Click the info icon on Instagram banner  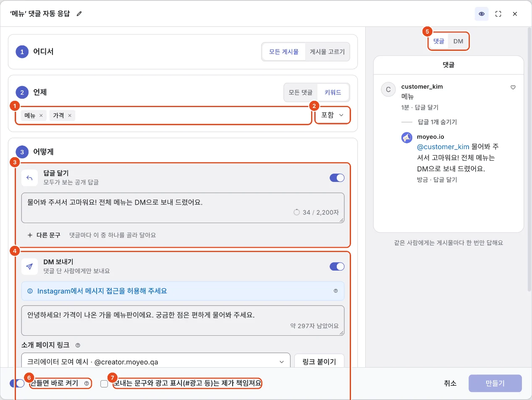30,291
